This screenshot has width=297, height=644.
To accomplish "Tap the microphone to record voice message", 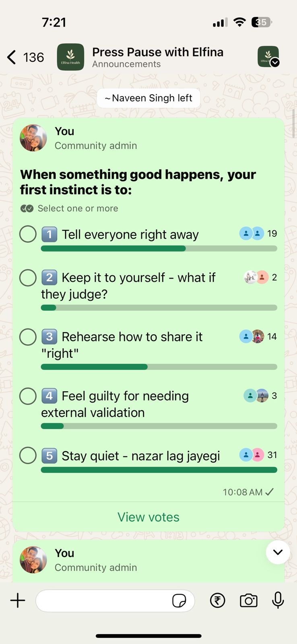I will [x=278, y=600].
